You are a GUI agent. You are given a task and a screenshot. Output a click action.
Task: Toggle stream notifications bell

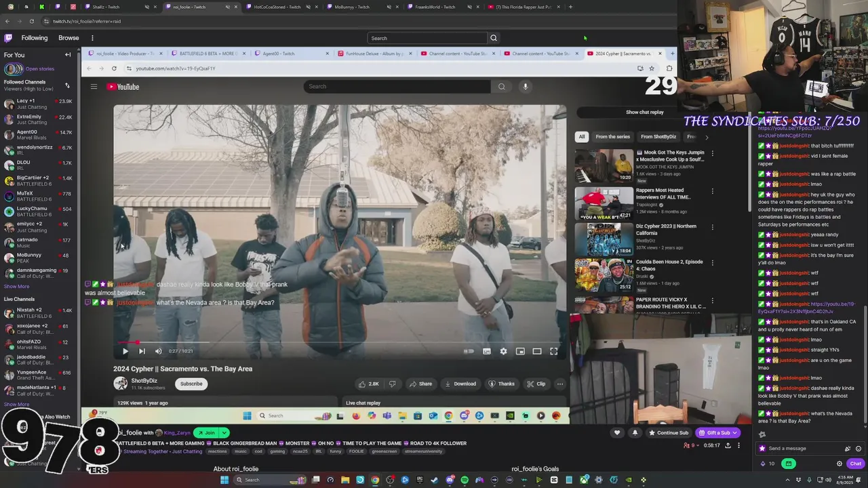635,432
